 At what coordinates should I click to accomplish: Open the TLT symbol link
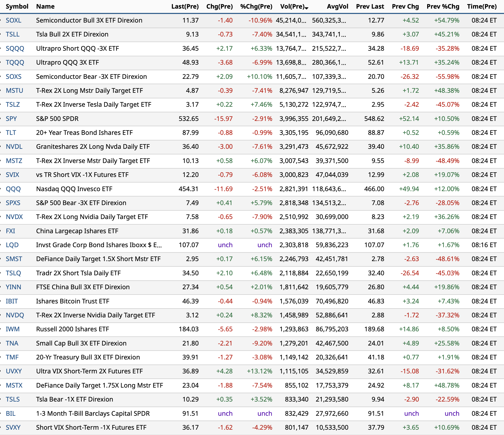click(11, 133)
